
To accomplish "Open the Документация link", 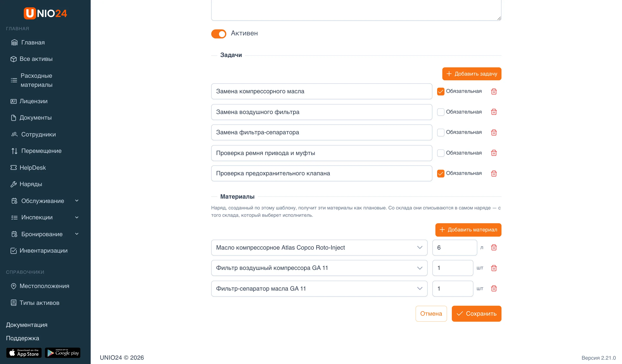I will tap(27, 325).
